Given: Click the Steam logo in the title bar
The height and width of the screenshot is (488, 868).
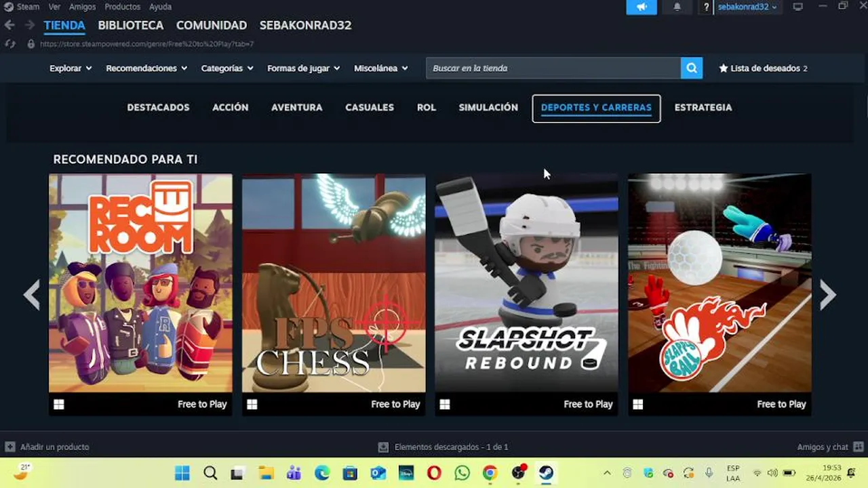Looking at the screenshot, I should pyautogui.click(x=9, y=7).
